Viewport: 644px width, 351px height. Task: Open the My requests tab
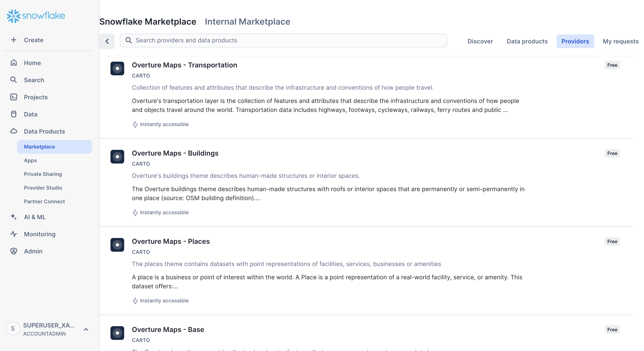620,41
